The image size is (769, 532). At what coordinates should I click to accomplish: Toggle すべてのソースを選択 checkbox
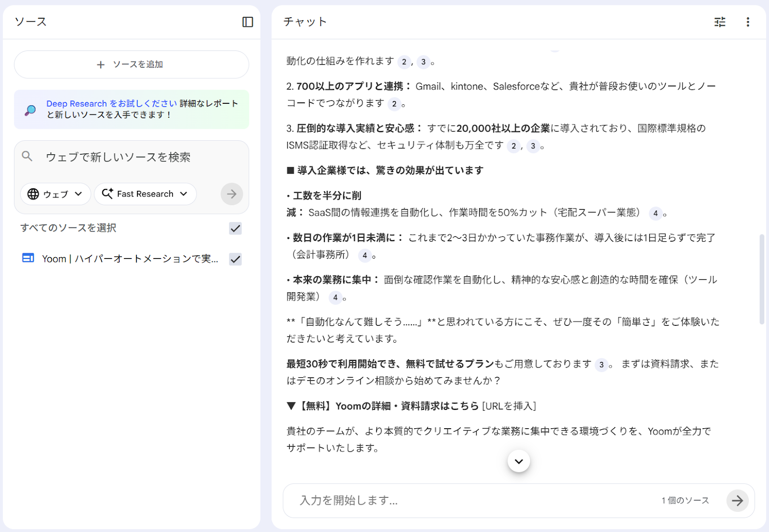coord(235,228)
